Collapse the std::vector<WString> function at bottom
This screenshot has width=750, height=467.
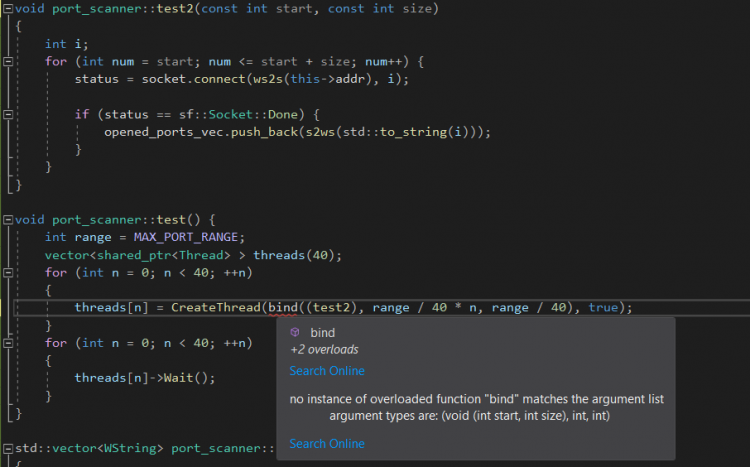pyautogui.click(x=8, y=448)
